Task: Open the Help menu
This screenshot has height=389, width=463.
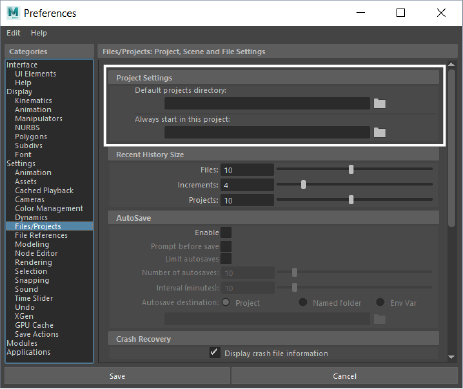Action: point(39,33)
